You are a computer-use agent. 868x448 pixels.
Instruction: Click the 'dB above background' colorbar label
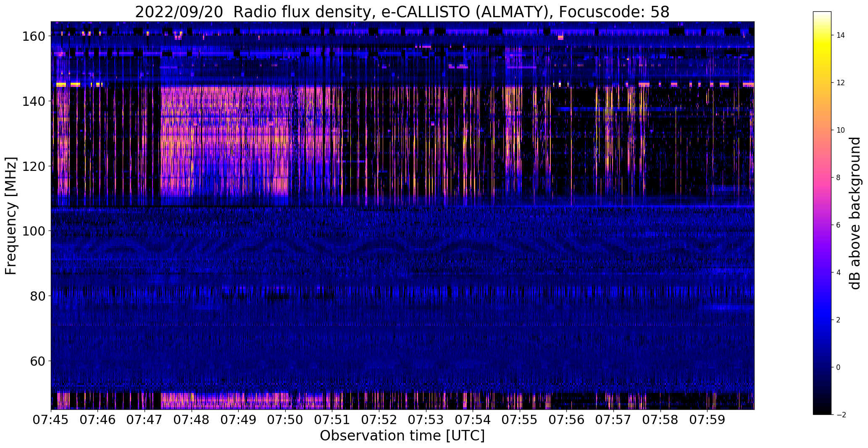(x=855, y=213)
